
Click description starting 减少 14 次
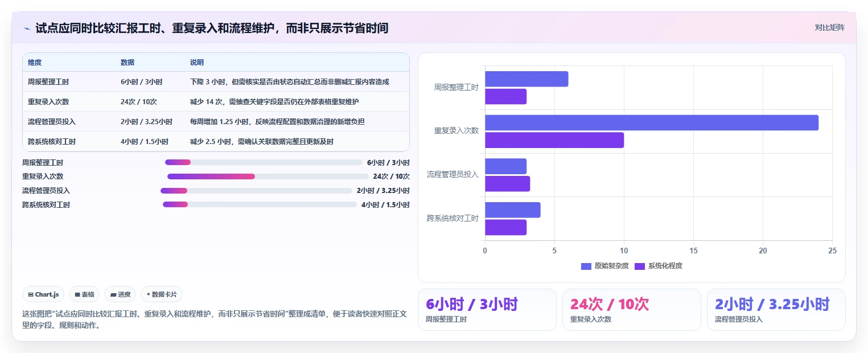(274, 101)
